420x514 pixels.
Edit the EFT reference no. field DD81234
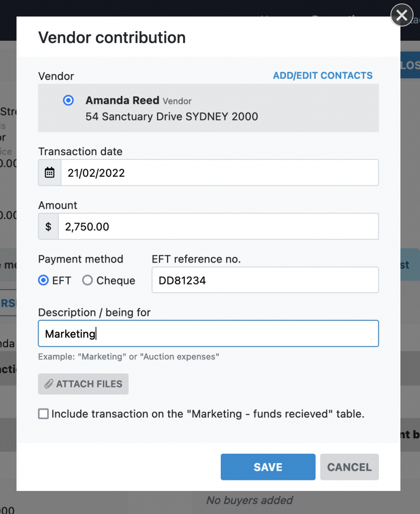click(x=265, y=281)
